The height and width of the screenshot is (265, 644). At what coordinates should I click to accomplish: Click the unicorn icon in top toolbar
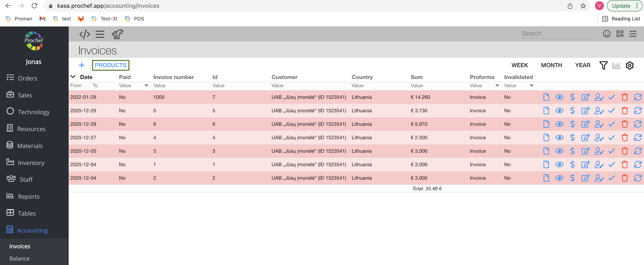118,34
